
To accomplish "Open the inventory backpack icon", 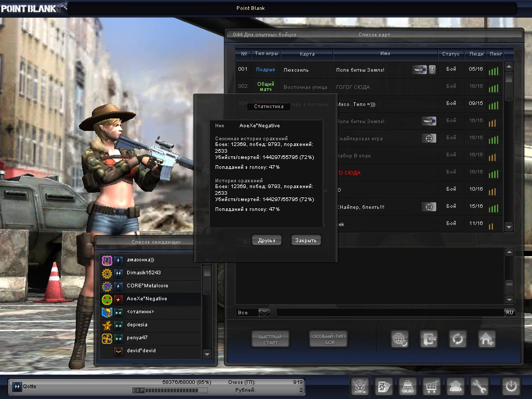I will [408, 387].
